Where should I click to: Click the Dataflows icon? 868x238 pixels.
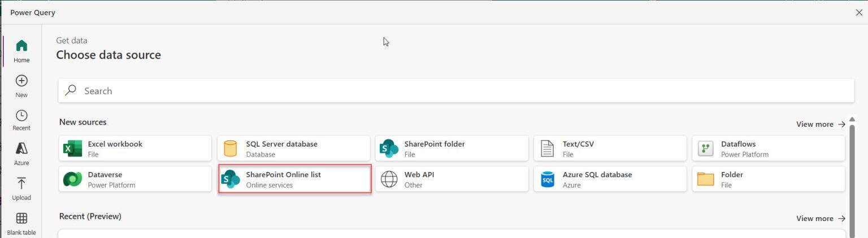tap(706, 148)
